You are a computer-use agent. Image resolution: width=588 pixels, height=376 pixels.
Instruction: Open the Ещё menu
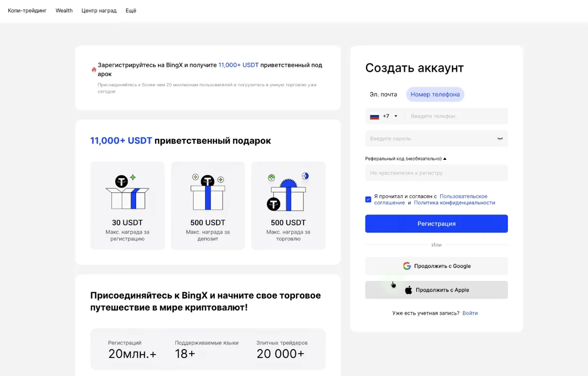point(131,10)
